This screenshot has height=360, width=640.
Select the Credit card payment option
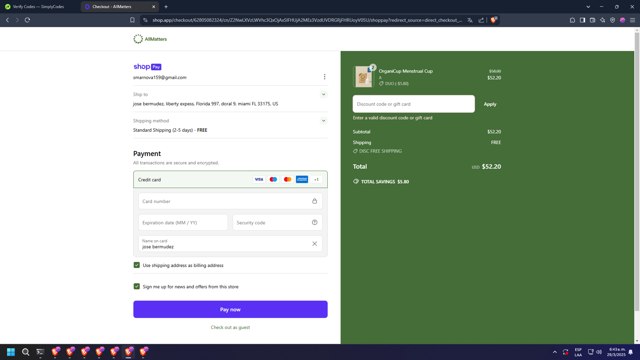pos(230,180)
